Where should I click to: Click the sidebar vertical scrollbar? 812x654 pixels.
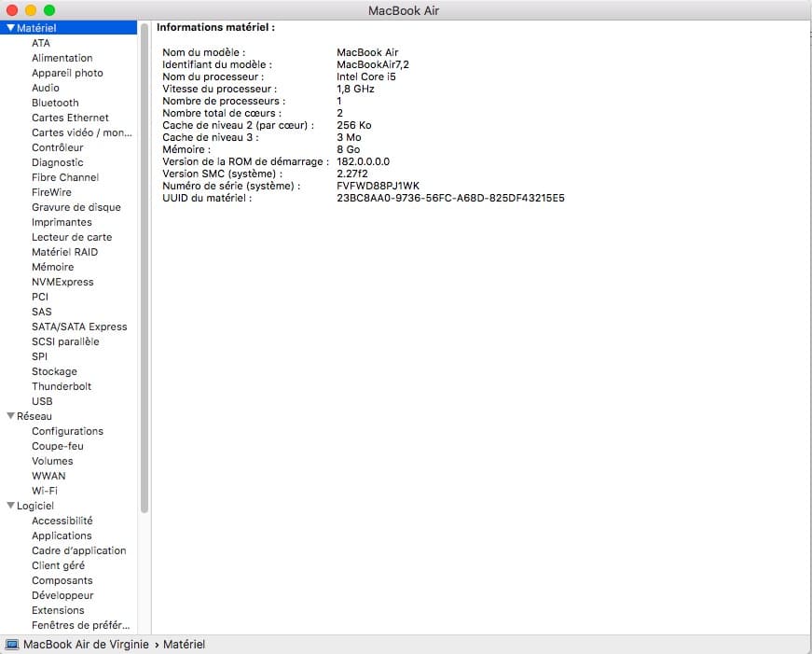pos(144,268)
